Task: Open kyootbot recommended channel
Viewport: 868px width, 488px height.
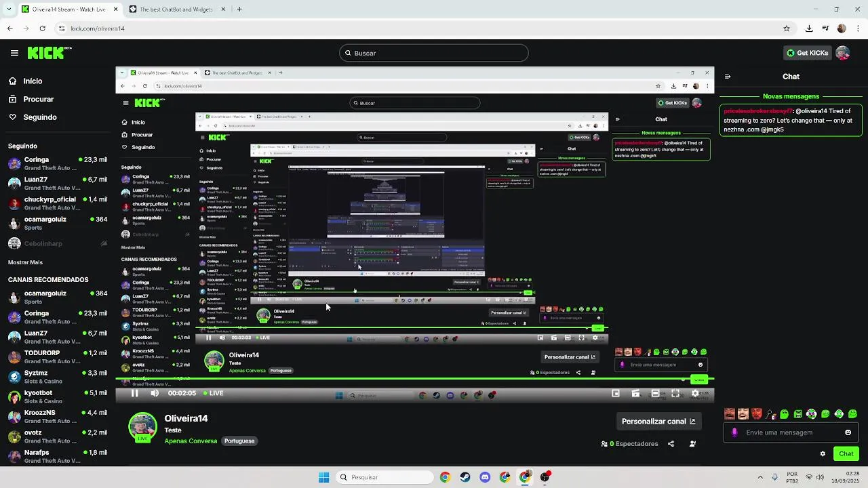Action: [58, 396]
